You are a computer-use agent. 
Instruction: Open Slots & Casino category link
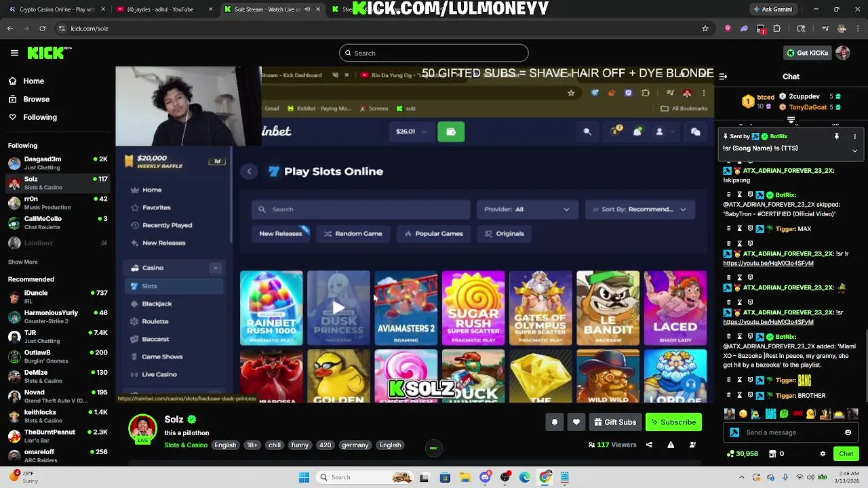point(186,445)
